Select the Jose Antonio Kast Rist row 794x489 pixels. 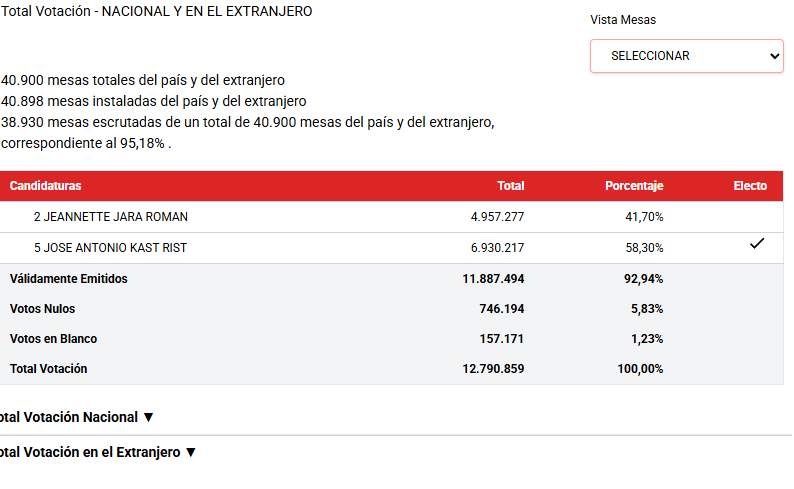pyautogui.click(x=110, y=248)
